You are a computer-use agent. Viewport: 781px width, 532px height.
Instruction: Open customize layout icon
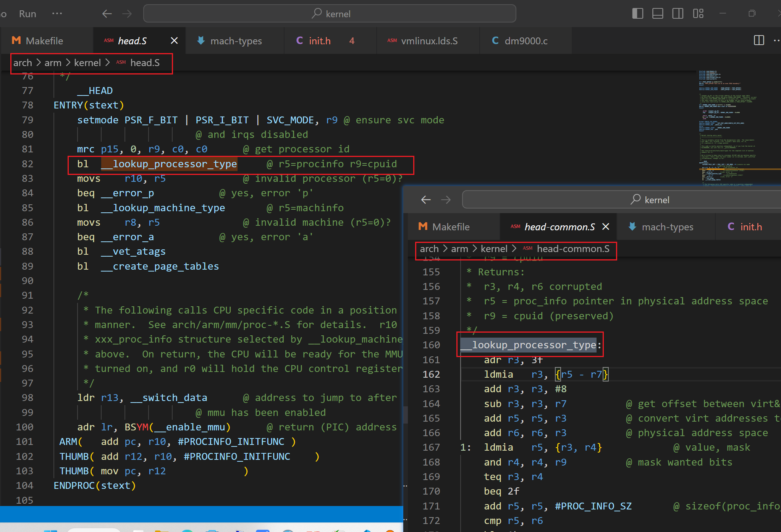tap(698, 14)
